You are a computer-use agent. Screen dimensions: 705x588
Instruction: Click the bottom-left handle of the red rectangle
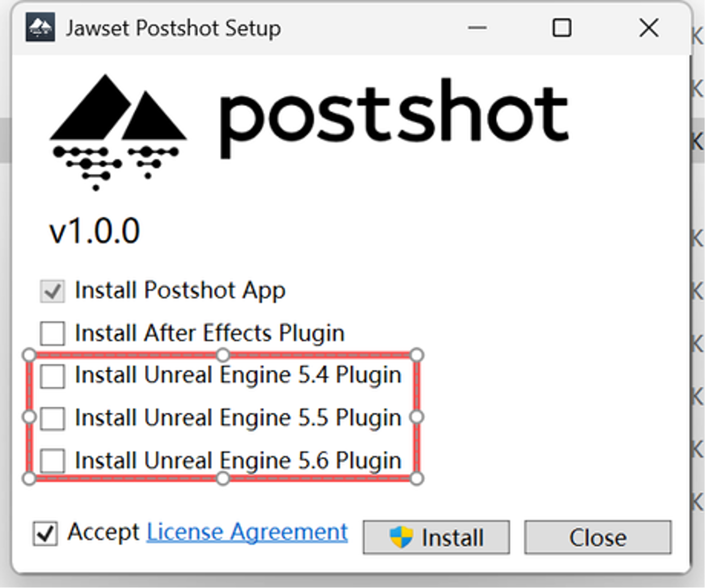29,479
